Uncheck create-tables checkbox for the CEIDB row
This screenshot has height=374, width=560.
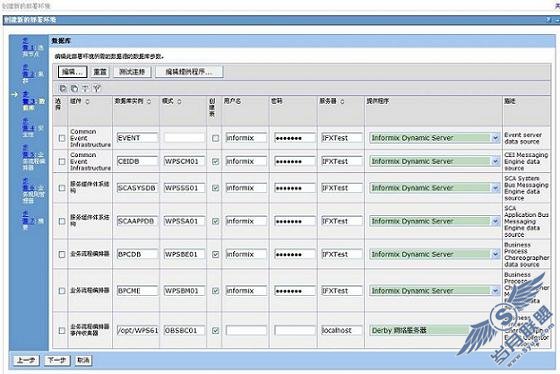tap(215, 161)
